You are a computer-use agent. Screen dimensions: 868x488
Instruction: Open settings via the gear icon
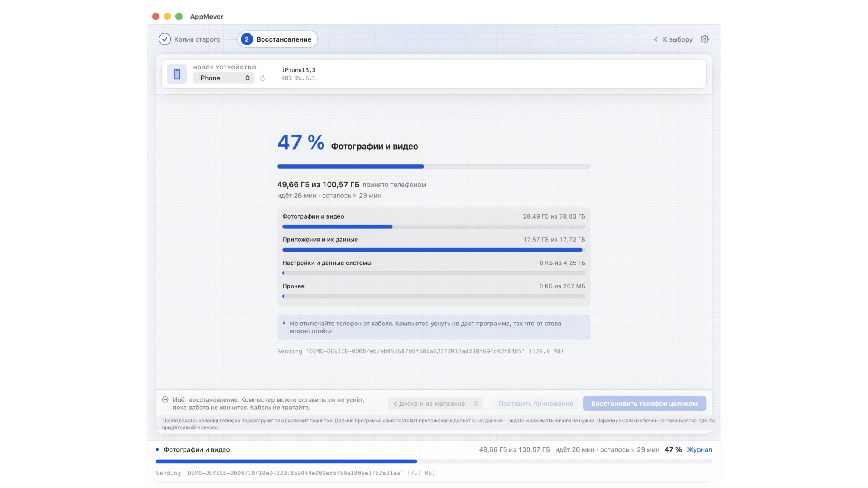[x=704, y=39]
